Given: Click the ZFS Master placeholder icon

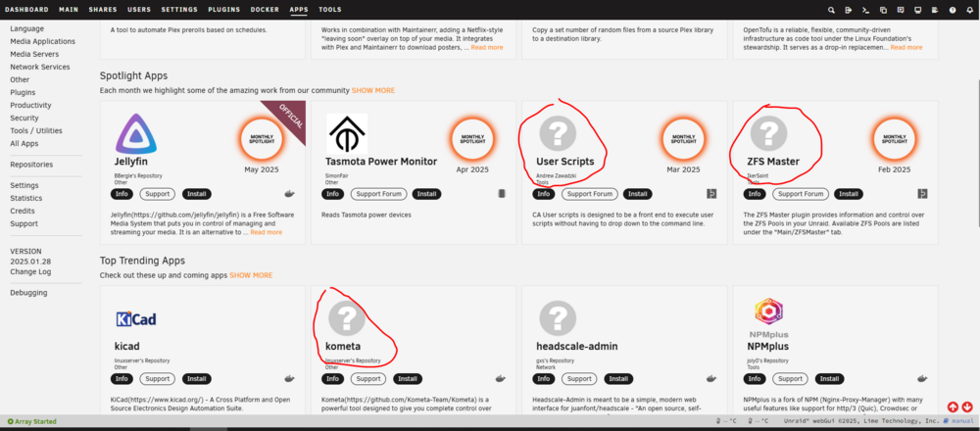Looking at the screenshot, I should tap(768, 132).
